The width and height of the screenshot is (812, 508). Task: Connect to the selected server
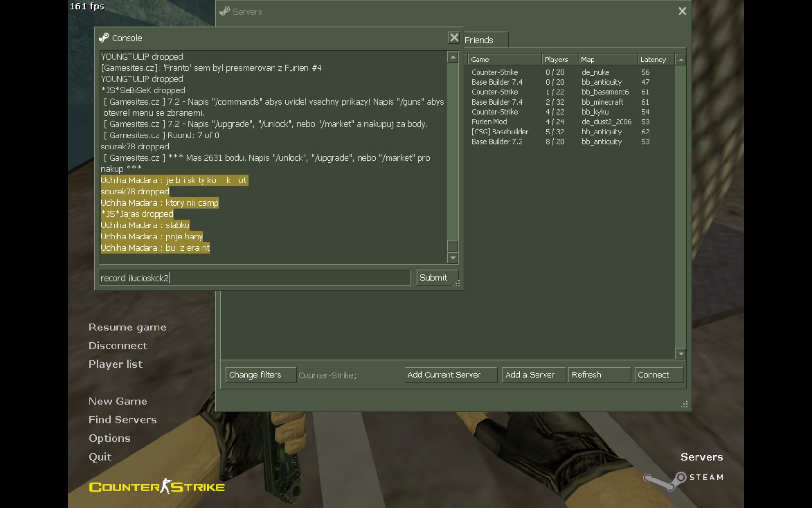[x=659, y=375]
